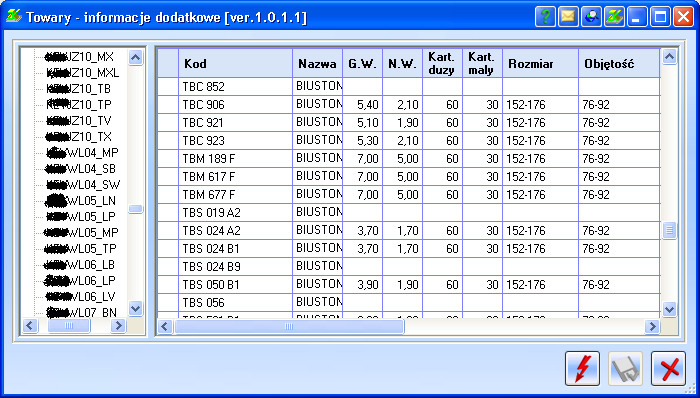Click G.W. value 3,90 in TBS 050 B1 row

click(362, 285)
